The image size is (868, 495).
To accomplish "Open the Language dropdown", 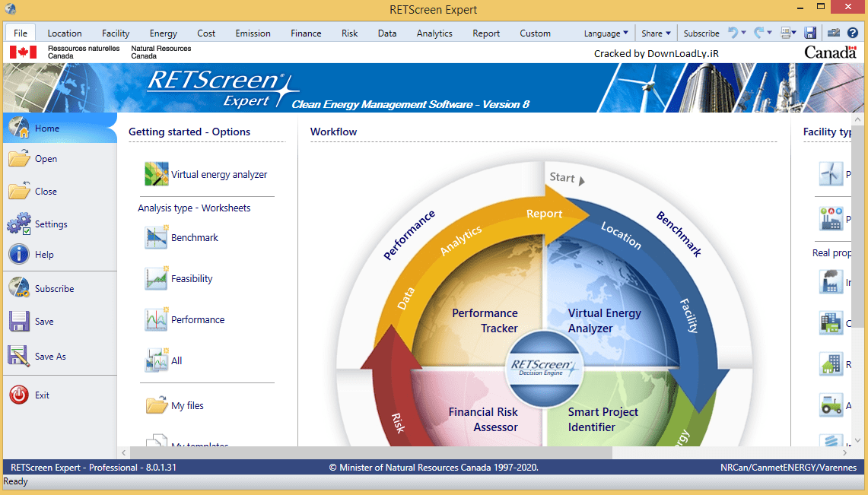I will pyautogui.click(x=605, y=33).
